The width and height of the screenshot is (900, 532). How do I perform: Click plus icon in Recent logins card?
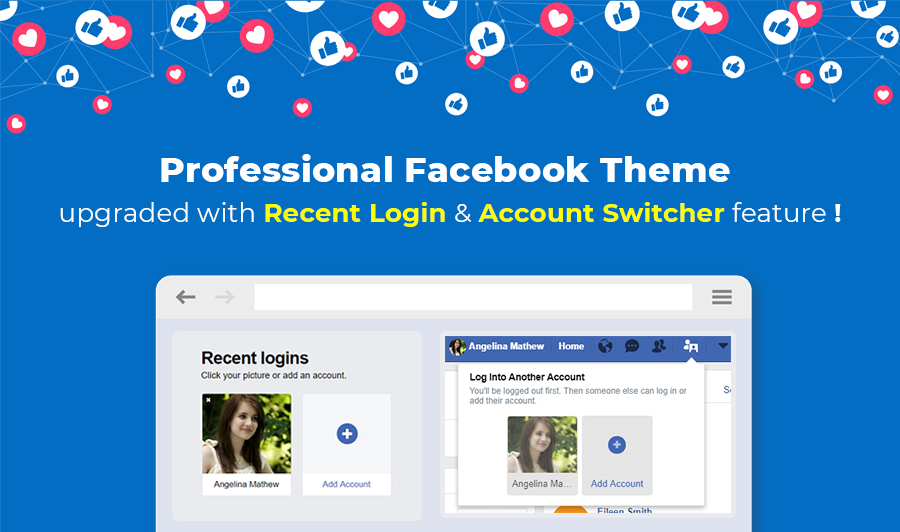coord(347,434)
